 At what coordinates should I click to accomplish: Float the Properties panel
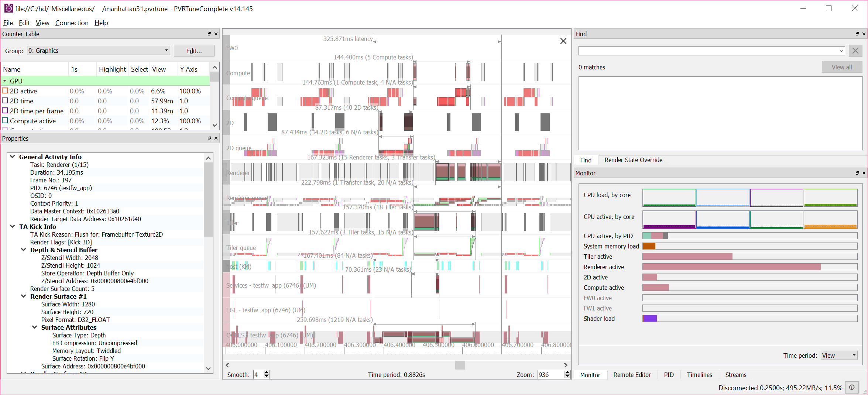(x=209, y=138)
